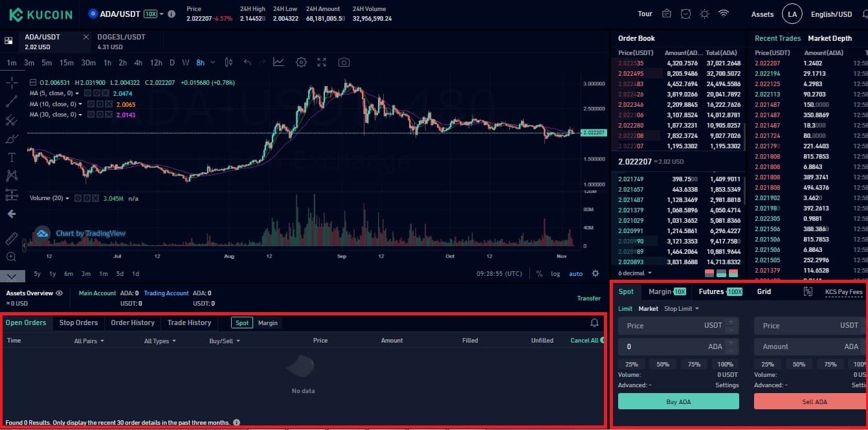
Task: Click the buy Price input field
Action: click(x=678, y=326)
